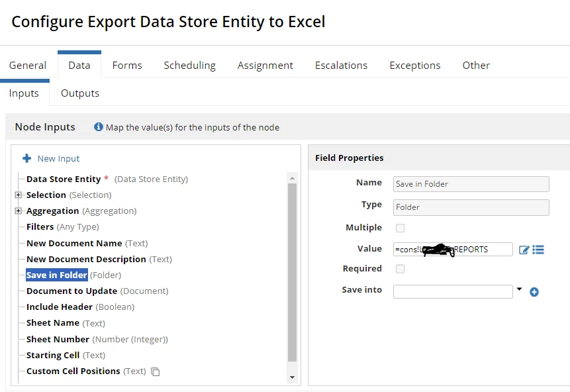Viewport: 570px width, 392px height.
Task: Open the Assignment tab
Action: pyautogui.click(x=265, y=66)
